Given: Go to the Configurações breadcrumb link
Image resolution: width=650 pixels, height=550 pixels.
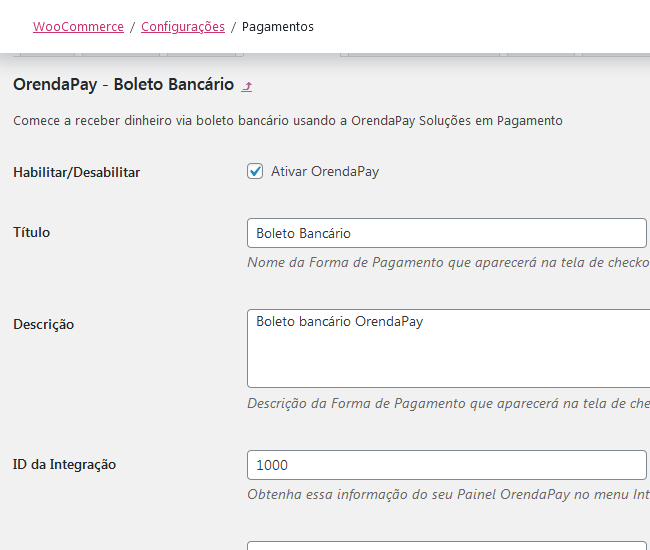Looking at the screenshot, I should pos(183,27).
